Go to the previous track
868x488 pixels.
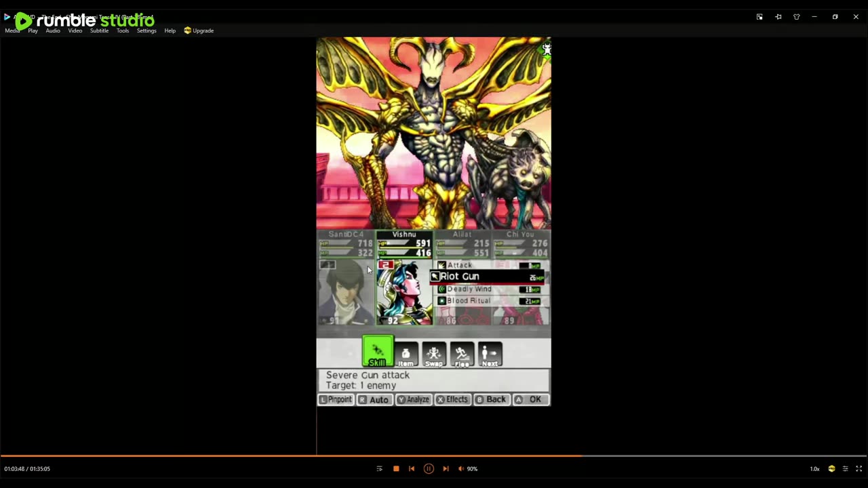[x=412, y=468]
